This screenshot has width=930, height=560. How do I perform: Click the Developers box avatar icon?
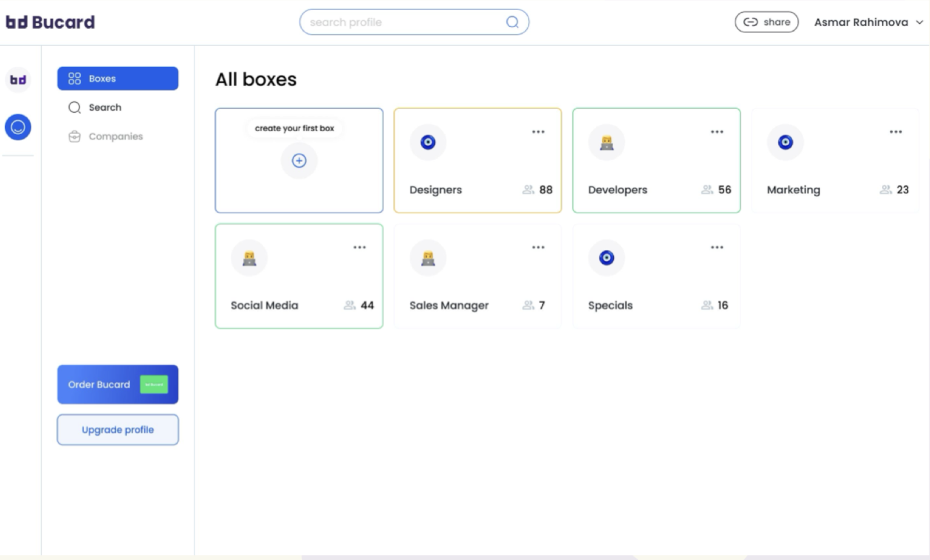point(606,142)
